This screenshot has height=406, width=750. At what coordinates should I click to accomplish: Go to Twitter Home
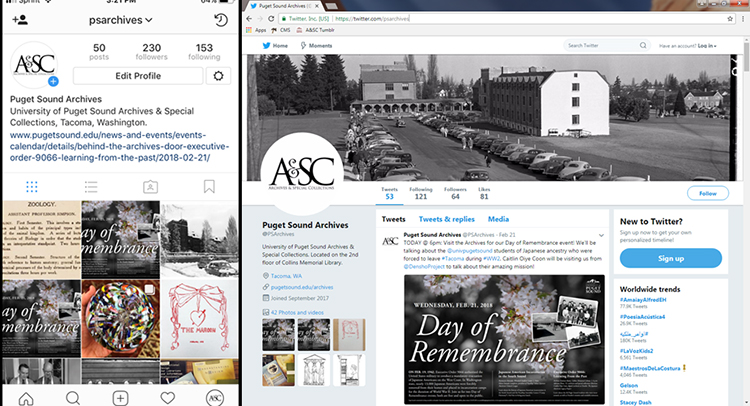point(275,45)
